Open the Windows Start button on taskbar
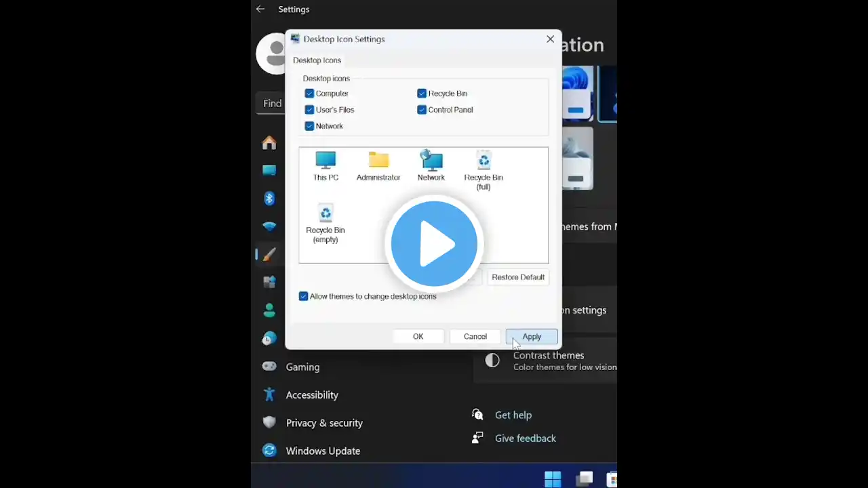868x488 pixels. point(553,479)
